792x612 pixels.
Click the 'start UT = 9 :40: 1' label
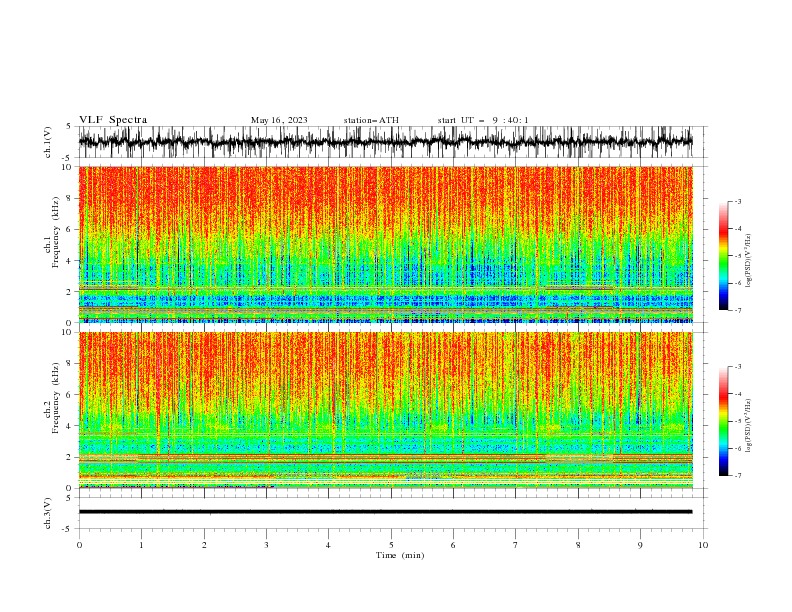(x=483, y=120)
